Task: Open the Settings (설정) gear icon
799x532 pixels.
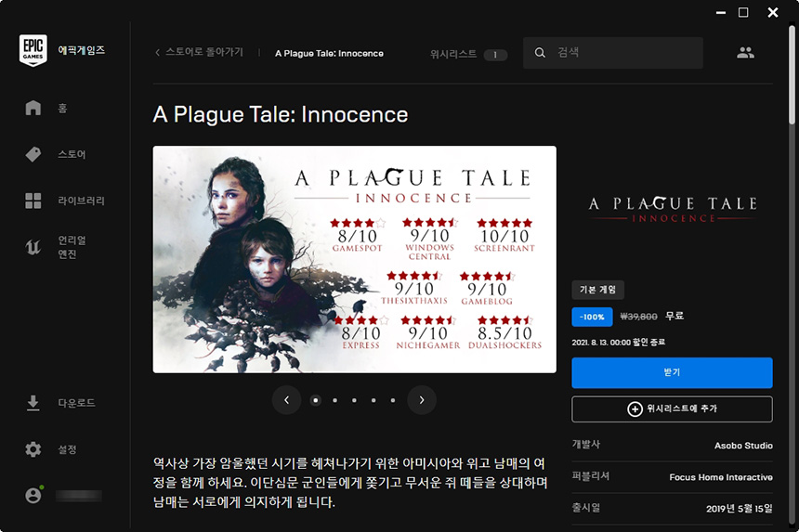Action: [x=33, y=449]
